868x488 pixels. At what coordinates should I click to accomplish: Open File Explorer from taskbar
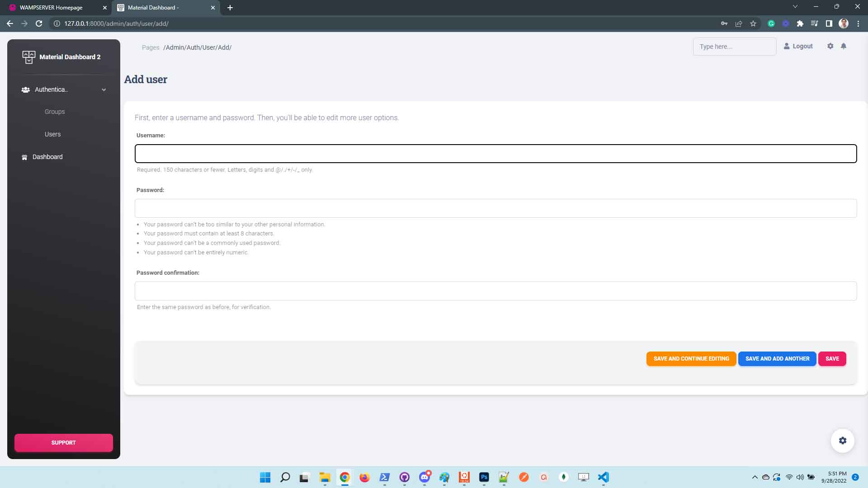(x=325, y=477)
